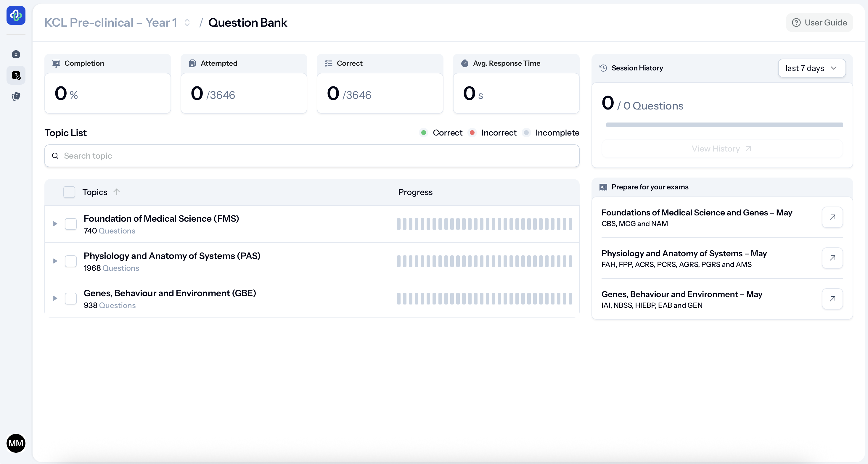Check the Foundation of Medical Science checkbox
Screen dimensions: 868x464
pos(71,224)
